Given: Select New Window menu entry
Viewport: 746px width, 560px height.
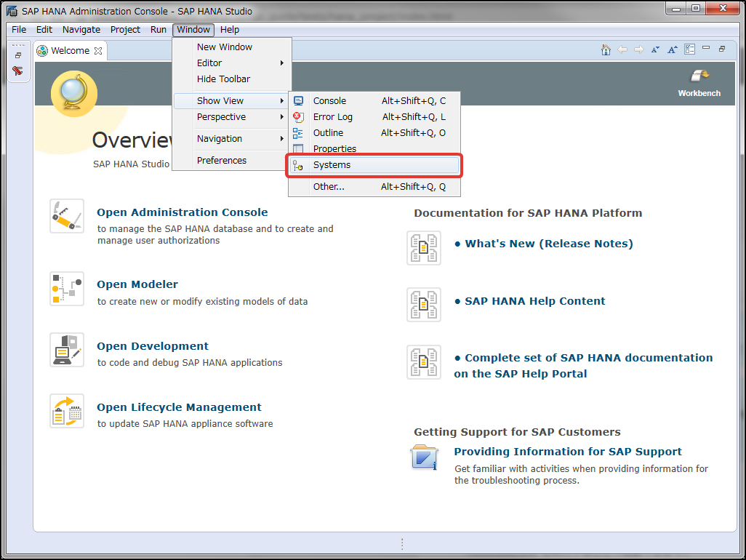Looking at the screenshot, I should pyautogui.click(x=232, y=47).
